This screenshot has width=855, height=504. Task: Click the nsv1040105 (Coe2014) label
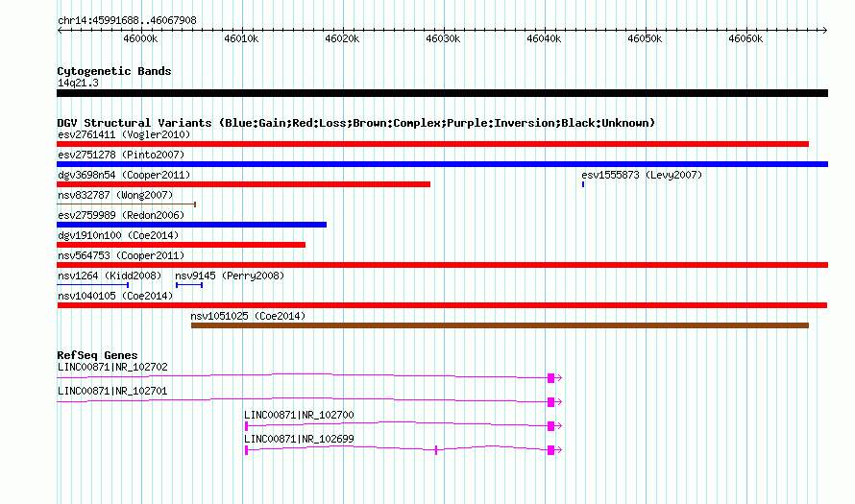115,296
